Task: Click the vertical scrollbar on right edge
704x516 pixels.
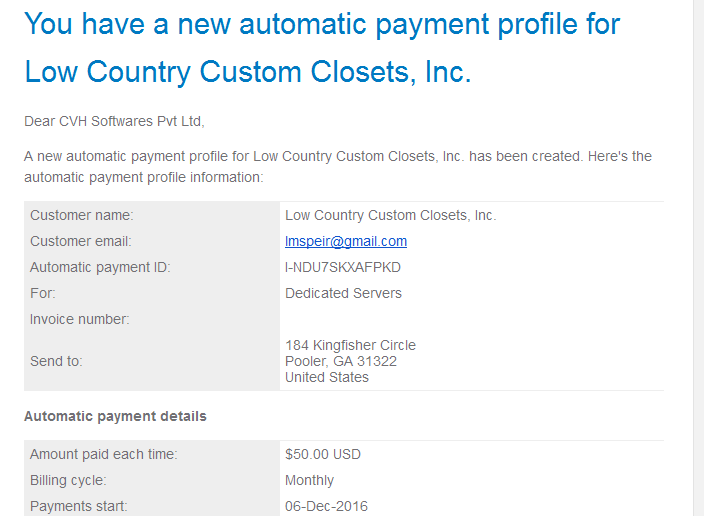Action: [698, 258]
